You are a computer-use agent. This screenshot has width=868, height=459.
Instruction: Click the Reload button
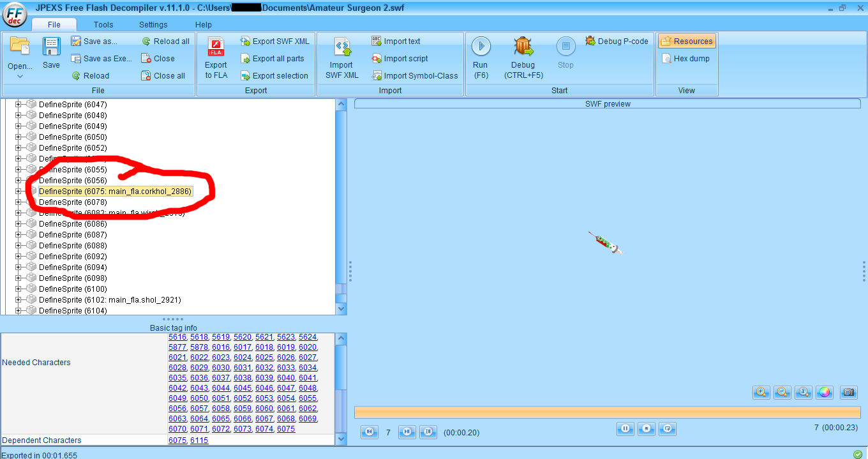click(90, 76)
